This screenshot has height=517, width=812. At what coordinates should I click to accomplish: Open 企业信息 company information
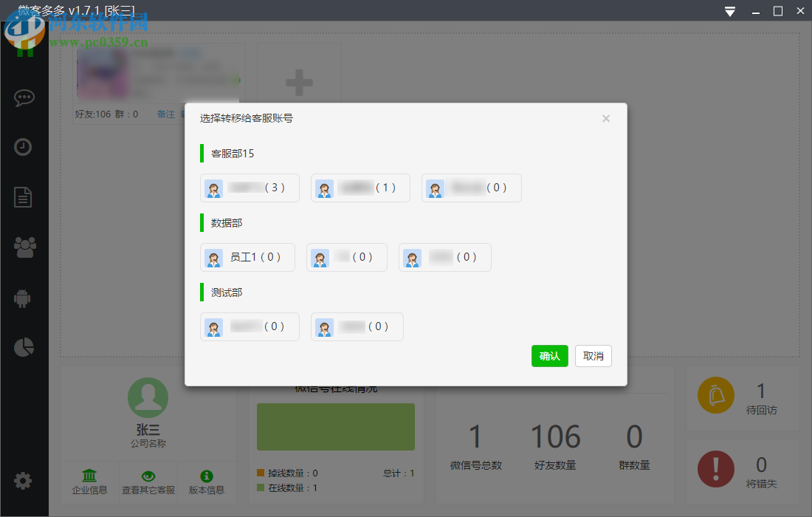click(89, 482)
